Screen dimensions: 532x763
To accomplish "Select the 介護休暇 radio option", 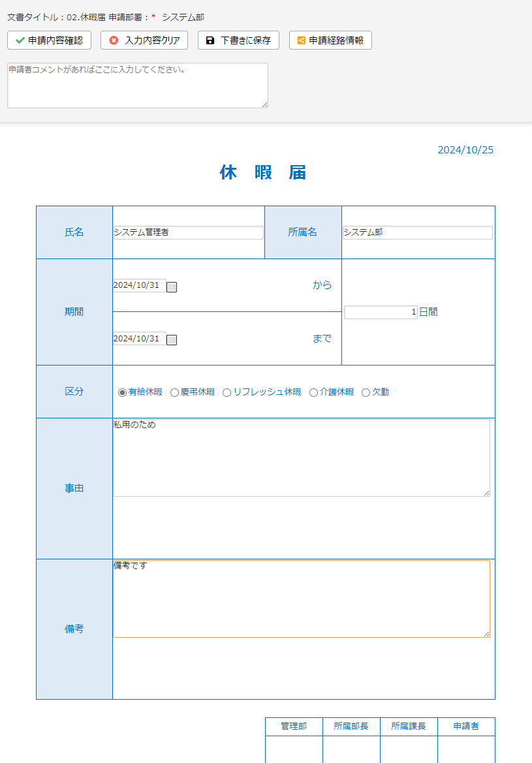I will pyautogui.click(x=313, y=393).
